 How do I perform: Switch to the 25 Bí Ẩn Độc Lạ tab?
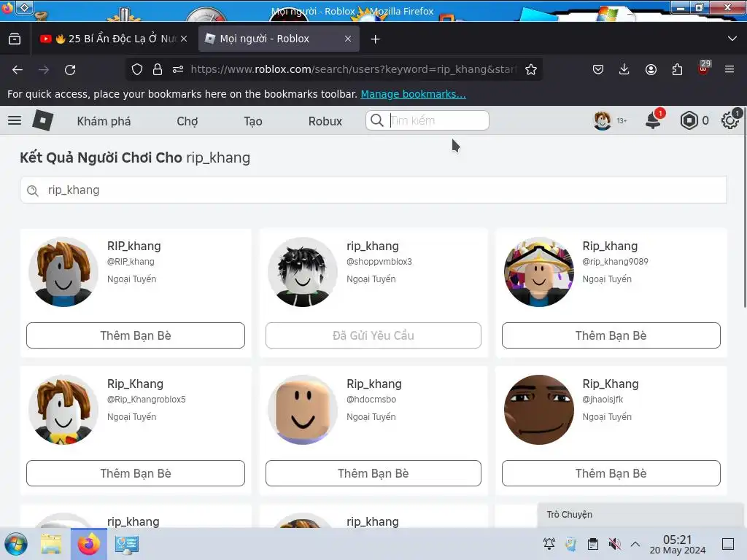pyautogui.click(x=114, y=39)
